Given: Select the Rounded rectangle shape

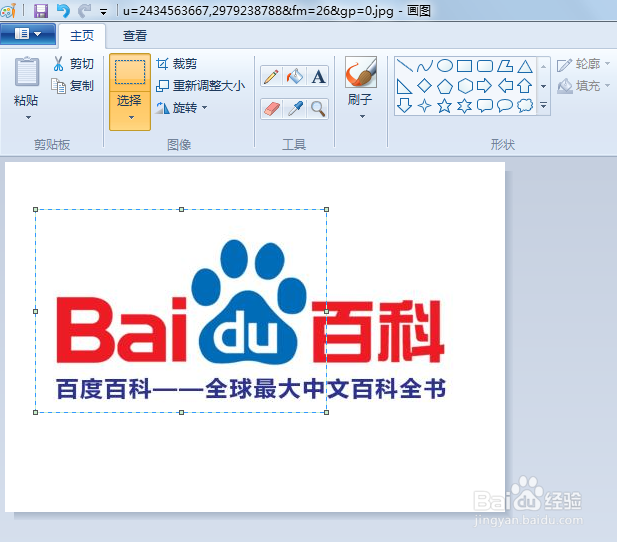Looking at the screenshot, I should [x=485, y=66].
